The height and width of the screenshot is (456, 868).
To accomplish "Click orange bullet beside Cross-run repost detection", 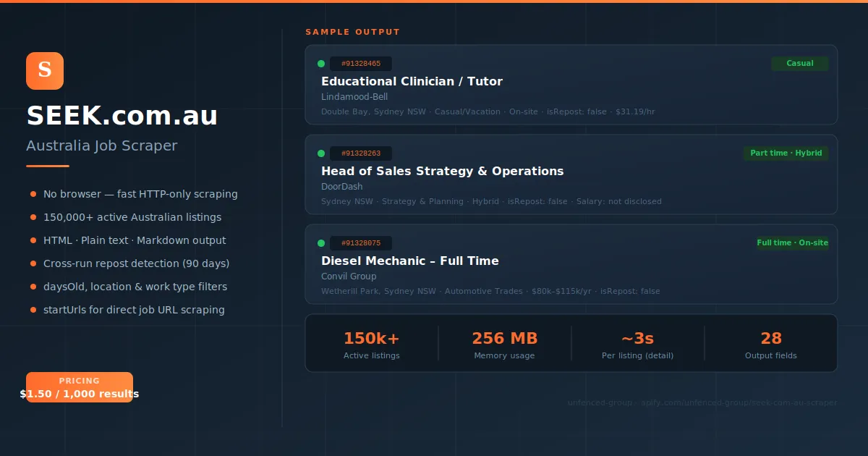I will pos(33,263).
